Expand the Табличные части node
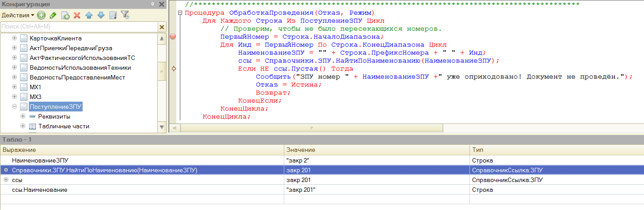 coord(23,126)
